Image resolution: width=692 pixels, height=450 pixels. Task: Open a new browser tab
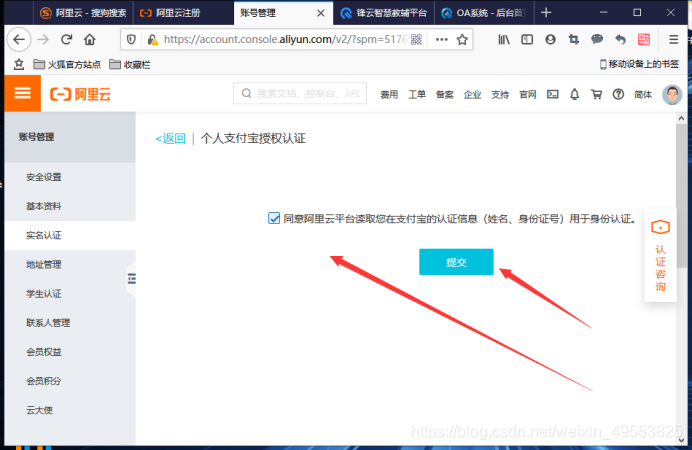[546, 12]
